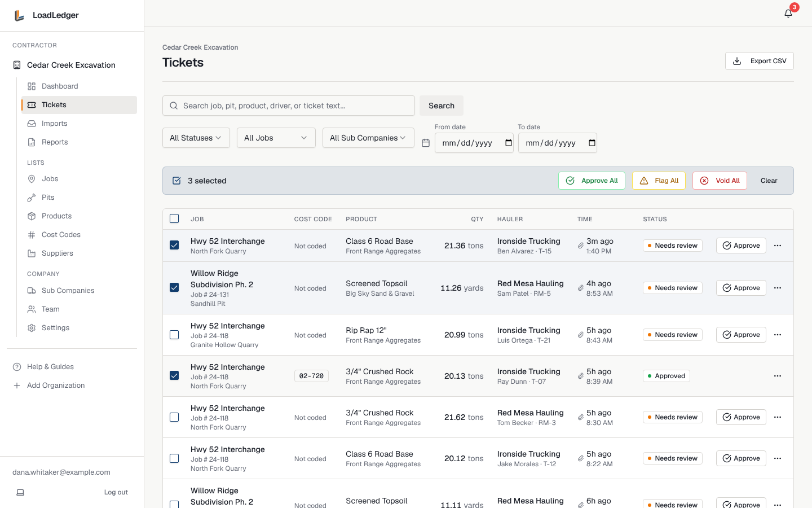Image resolution: width=812 pixels, height=508 pixels.
Task: Click the Void All button
Action: 720,181
